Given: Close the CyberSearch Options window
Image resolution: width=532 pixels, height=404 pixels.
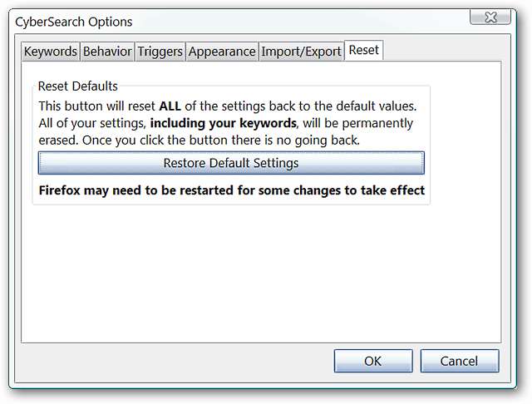Looking at the screenshot, I should pyautogui.click(x=490, y=17).
